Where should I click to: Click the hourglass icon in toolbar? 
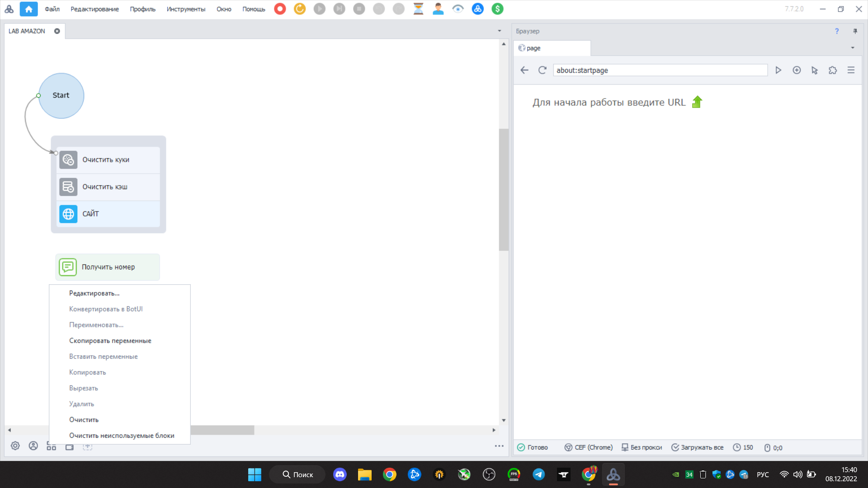[418, 9]
